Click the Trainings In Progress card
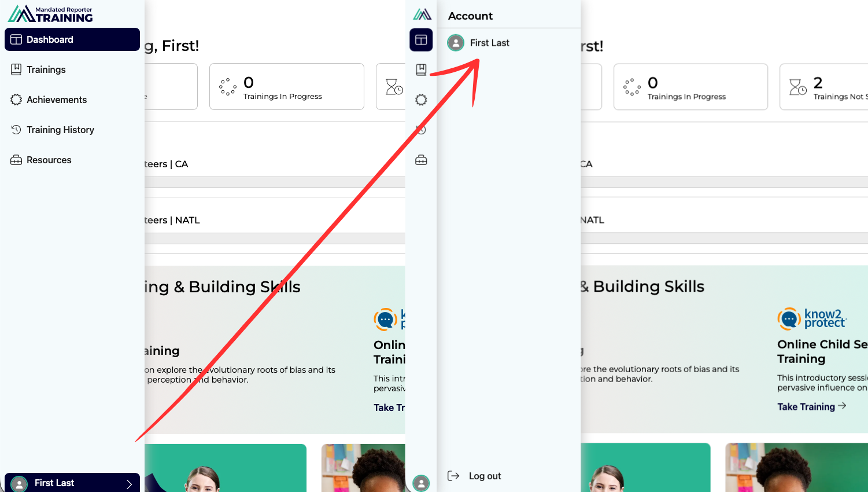The width and height of the screenshot is (868, 492). coord(690,87)
